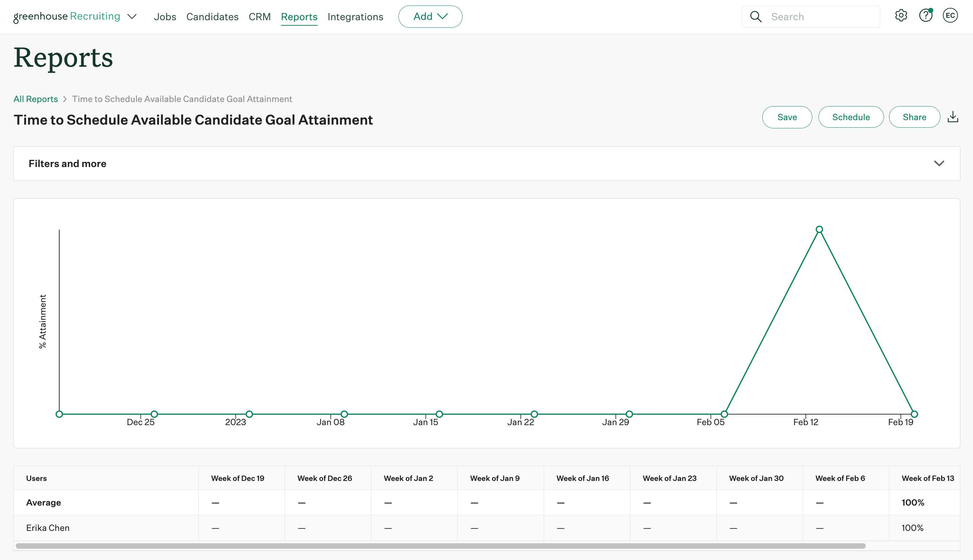Click the CRM navigation menu item
973x560 pixels.
(x=260, y=16)
